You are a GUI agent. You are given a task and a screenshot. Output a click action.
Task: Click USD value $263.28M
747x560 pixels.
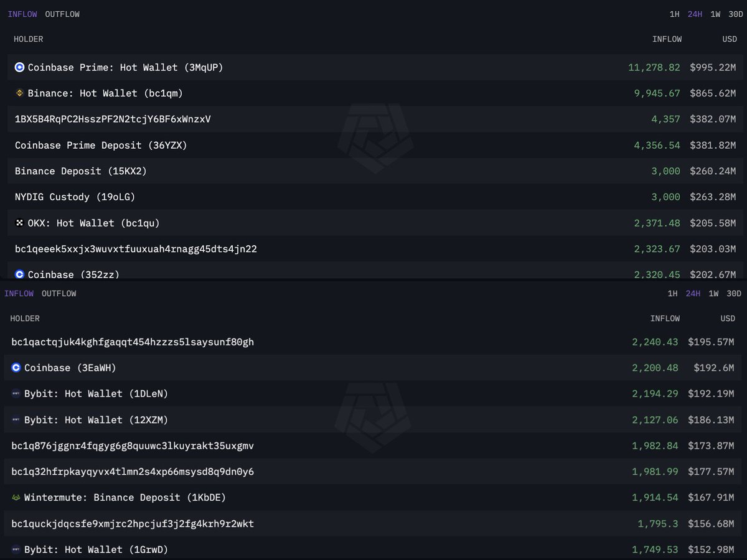click(713, 197)
